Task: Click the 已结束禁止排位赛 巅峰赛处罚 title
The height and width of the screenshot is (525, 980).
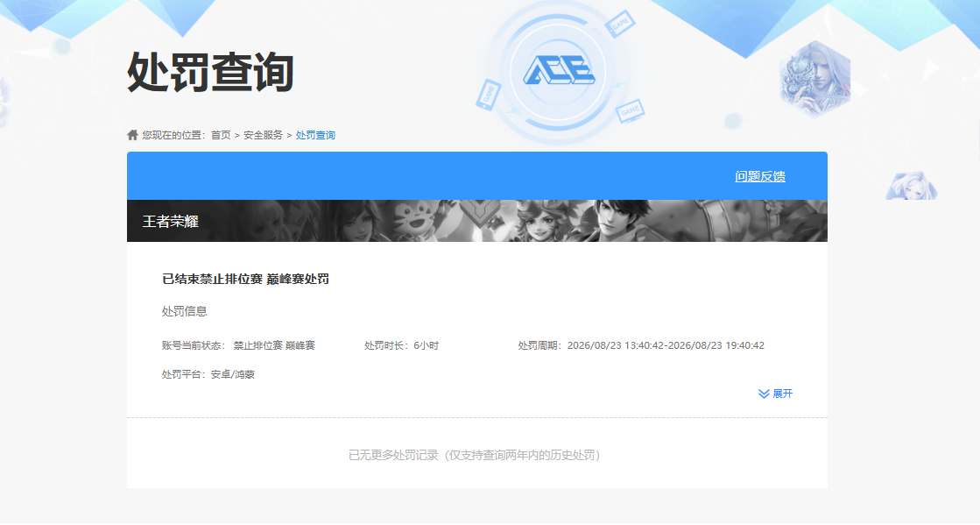Action: [x=245, y=279]
